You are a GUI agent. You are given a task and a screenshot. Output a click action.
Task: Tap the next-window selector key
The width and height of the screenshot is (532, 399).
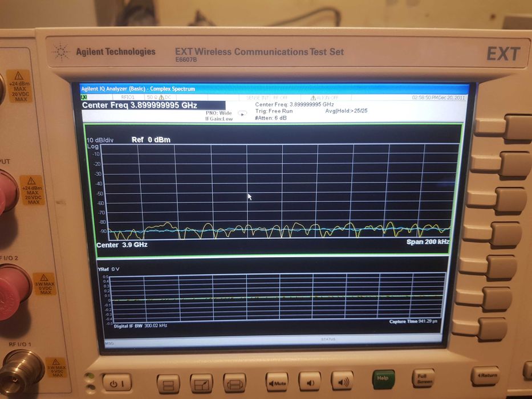[234, 382]
